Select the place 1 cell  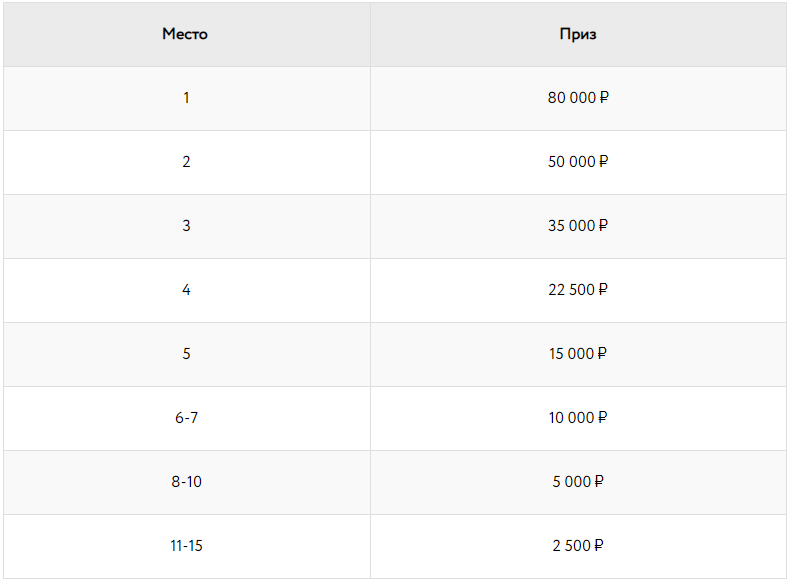[x=186, y=98]
